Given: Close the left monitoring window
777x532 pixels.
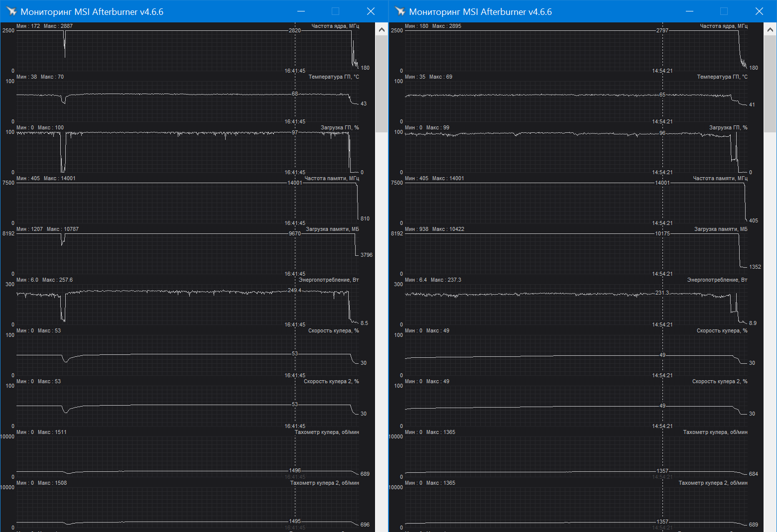Looking at the screenshot, I should coord(371,11).
